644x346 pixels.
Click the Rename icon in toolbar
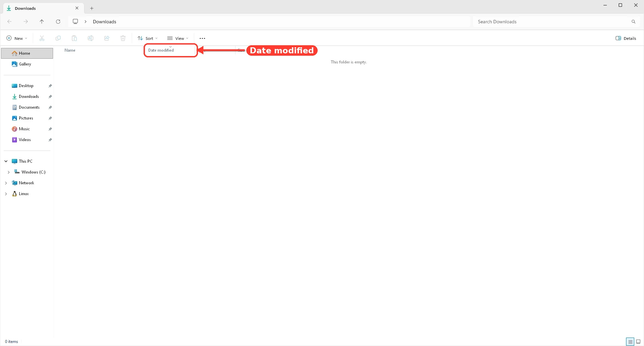[91, 38]
